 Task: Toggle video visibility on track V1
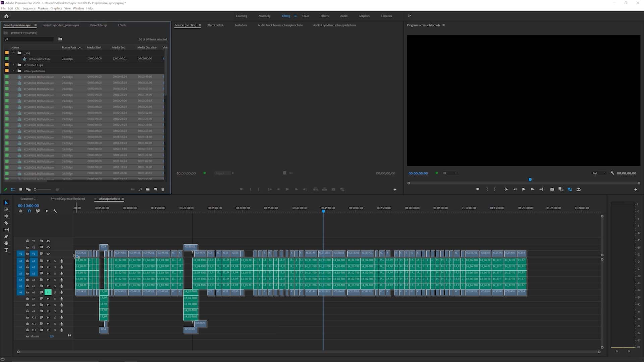(48, 254)
